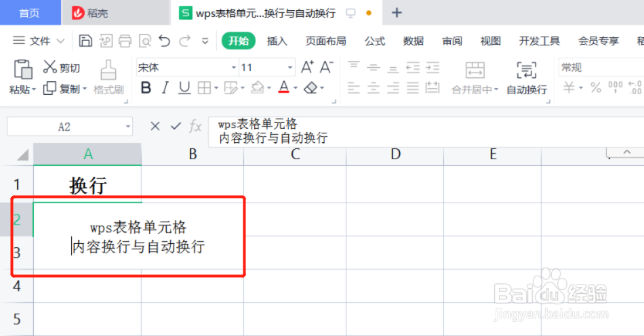This screenshot has height=336, width=644.
Task: Toggle Italic formatting
Action: coord(165,88)
